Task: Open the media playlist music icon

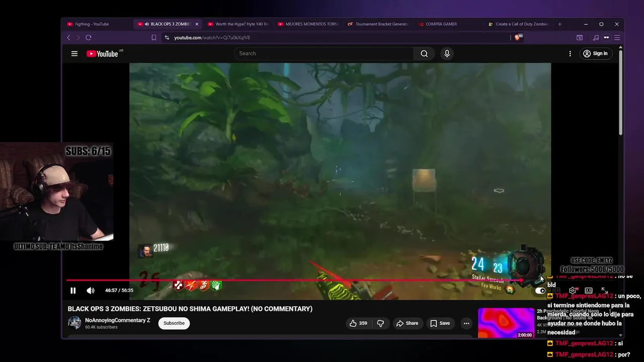Action: click(596, 38)
